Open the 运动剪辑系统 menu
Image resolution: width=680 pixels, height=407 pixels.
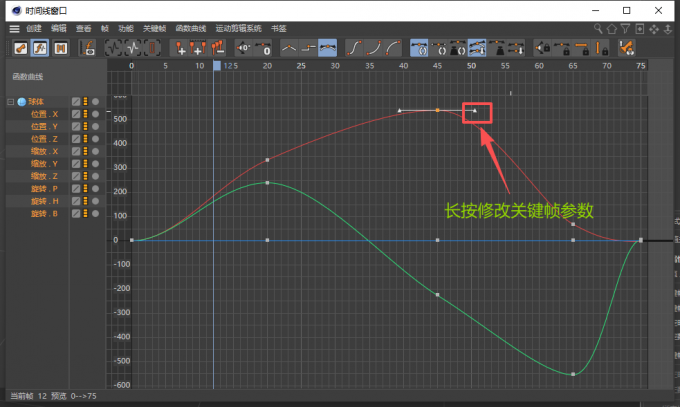(x=239, y=29)
